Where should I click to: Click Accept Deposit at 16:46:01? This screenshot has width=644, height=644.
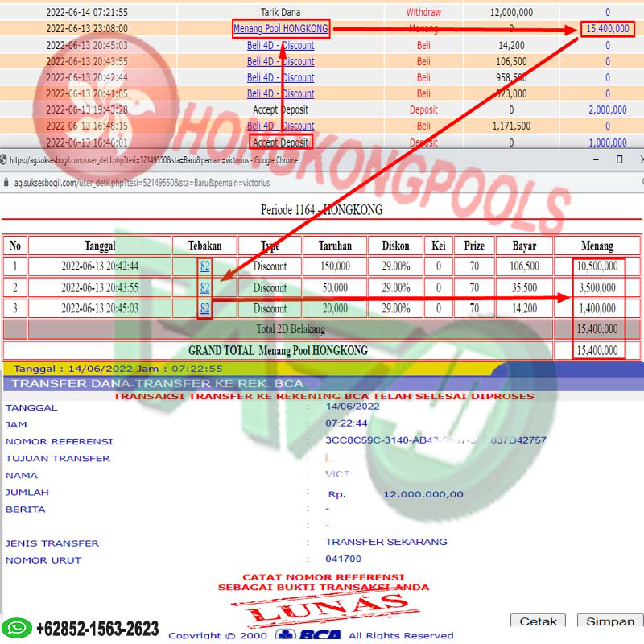(280, 142)
